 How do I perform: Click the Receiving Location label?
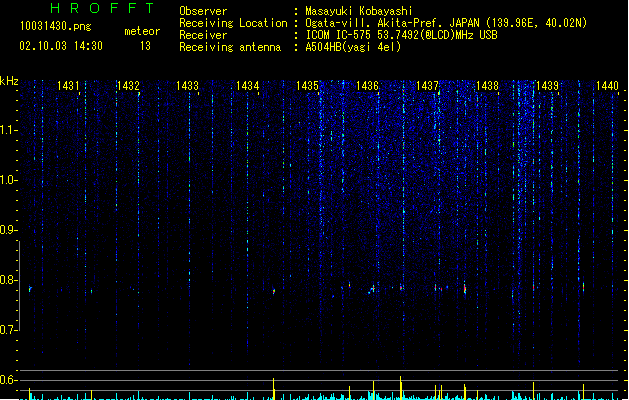click(x=233, y=23)
